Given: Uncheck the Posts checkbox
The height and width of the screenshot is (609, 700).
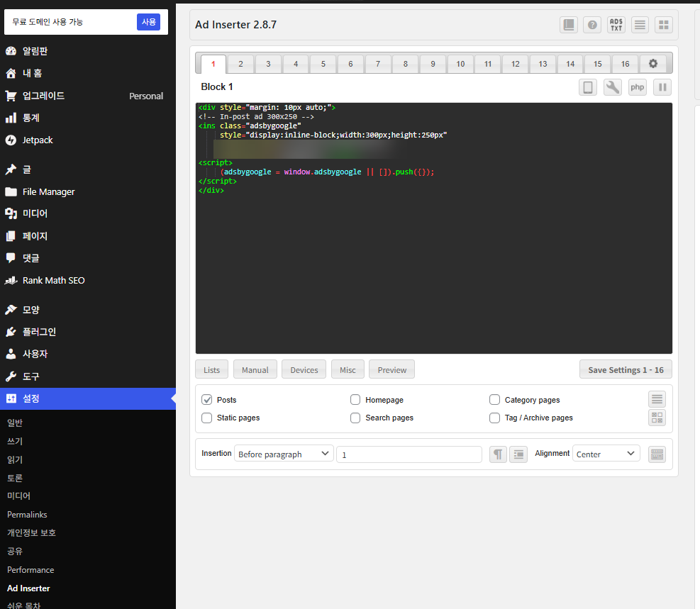Looking at the screenshot, I should pos(206,400).
